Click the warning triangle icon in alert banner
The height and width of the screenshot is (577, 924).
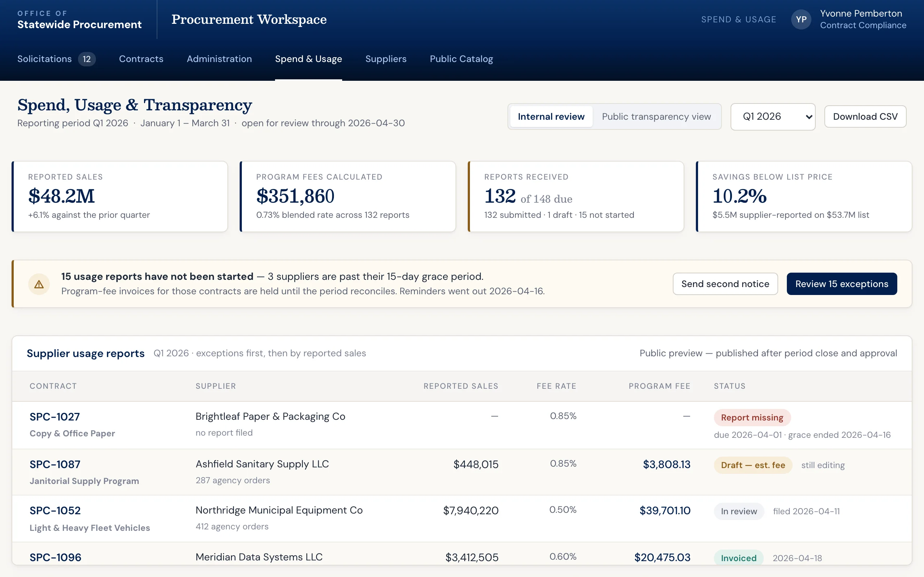pyautogui.click(x=39, y=284)
